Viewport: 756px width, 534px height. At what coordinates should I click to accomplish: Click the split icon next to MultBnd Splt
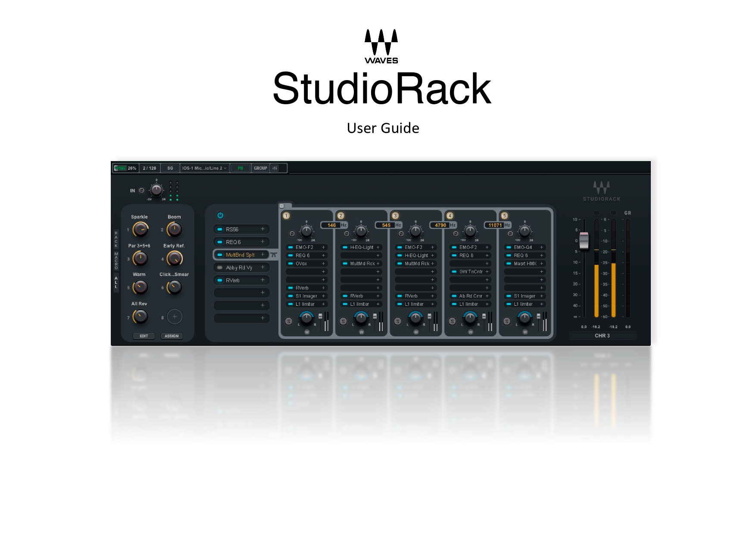pyautogui.click(x=274, y=255)
